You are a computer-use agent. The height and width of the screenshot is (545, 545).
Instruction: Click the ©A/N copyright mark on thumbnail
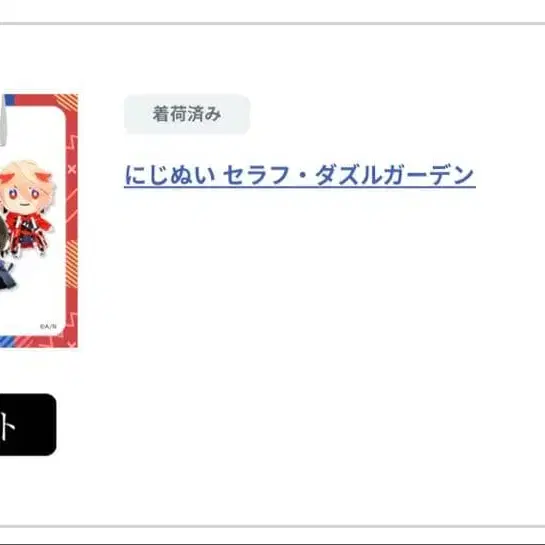coord(48,326)
